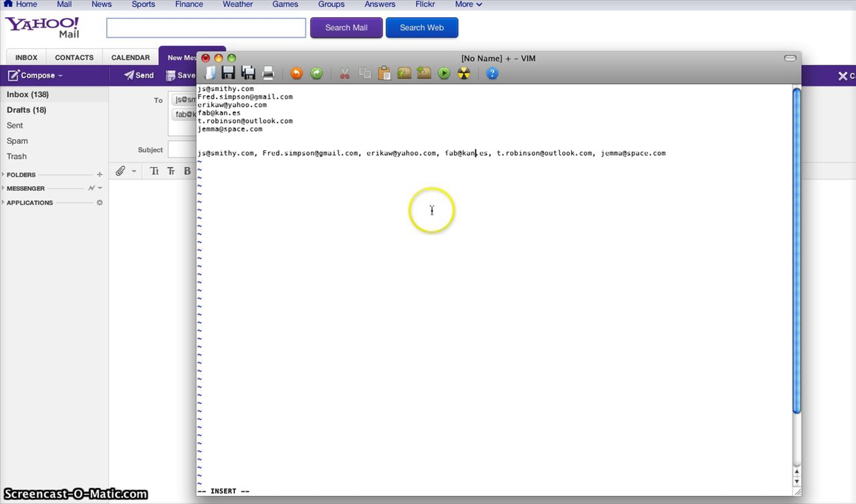The image size is (856, 504).
Task: Click the Search Mail button
Action: click(346, 27)
